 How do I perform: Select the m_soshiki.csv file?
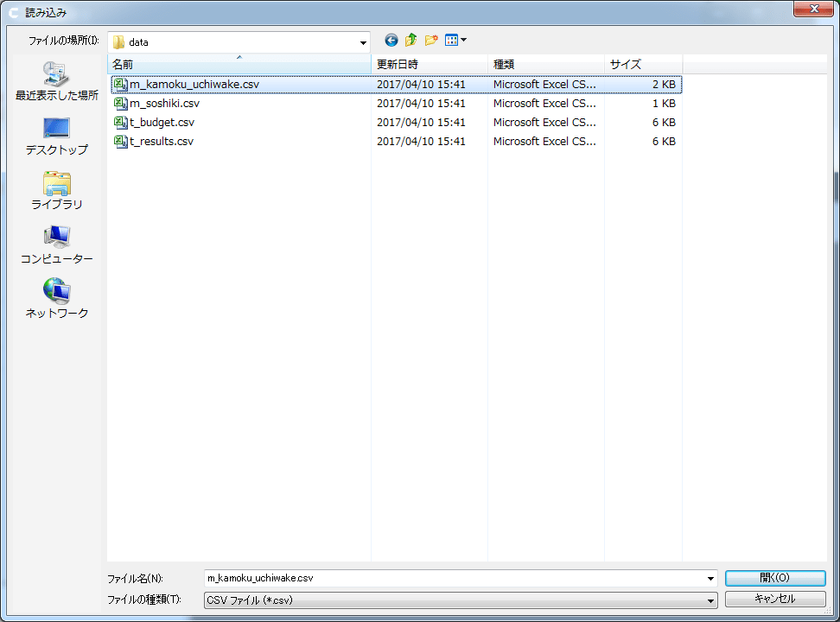coord(164,104)
